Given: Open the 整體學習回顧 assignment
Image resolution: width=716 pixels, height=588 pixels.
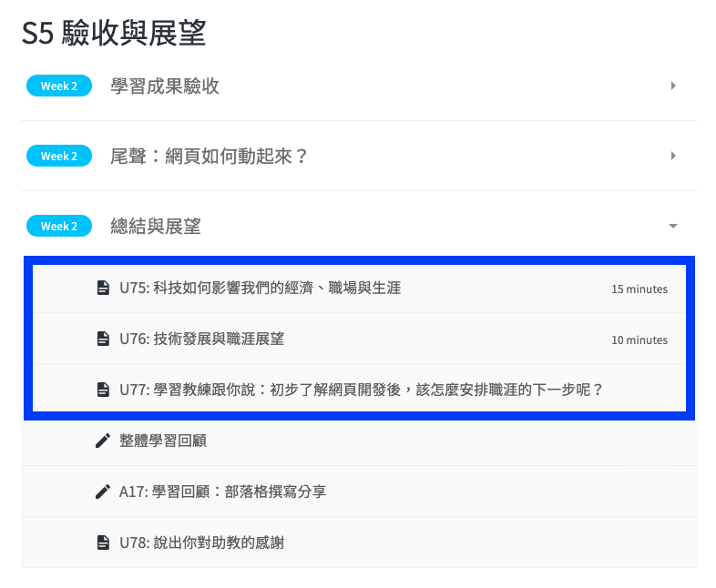Looking at the screenshot, I should point(163,441).
